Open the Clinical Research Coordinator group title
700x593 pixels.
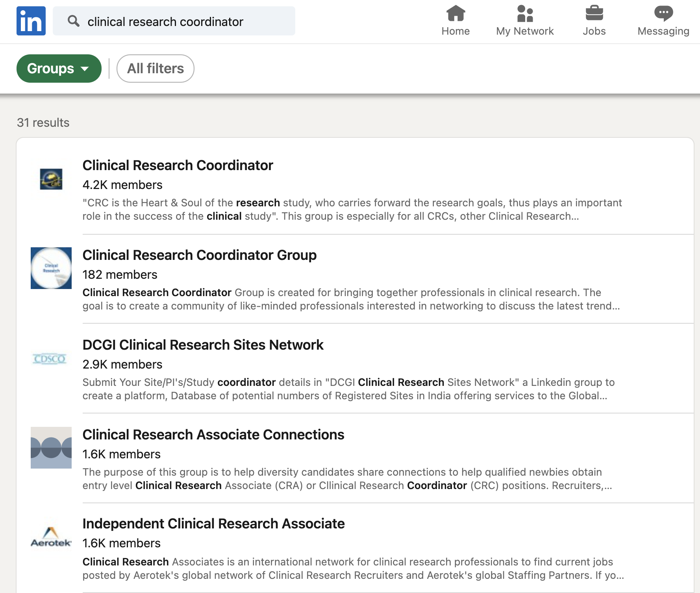(178, 165)
